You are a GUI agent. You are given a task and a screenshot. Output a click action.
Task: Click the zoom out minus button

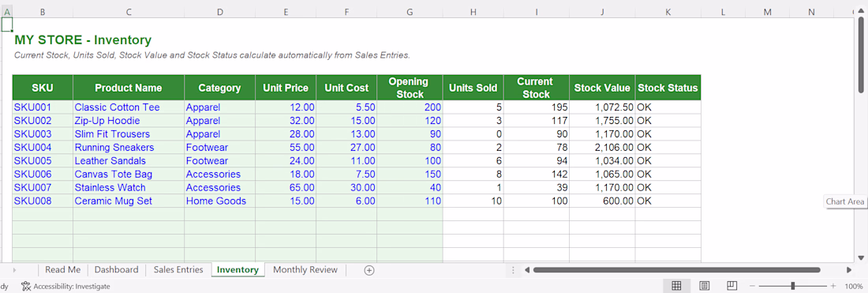[x=751, y=287]
